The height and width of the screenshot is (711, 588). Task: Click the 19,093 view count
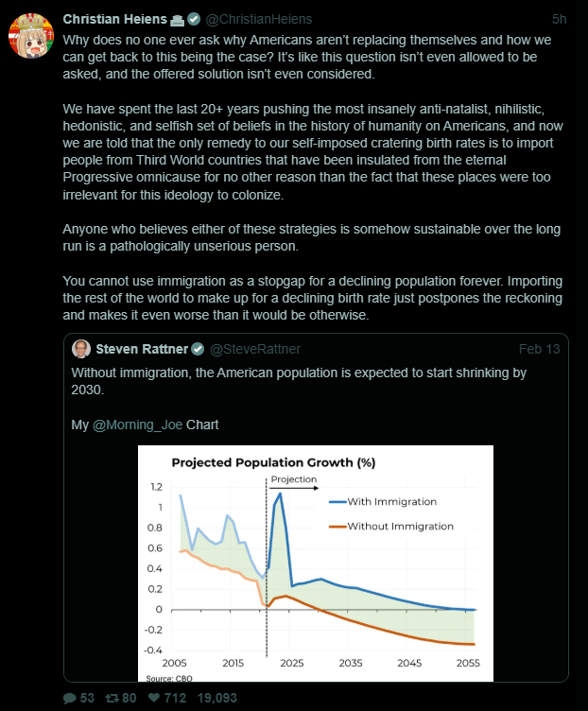click(x=216, y=699)
